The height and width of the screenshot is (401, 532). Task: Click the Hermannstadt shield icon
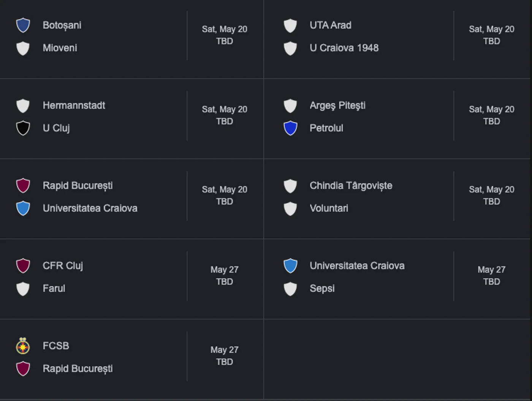[x=23, y=106]
